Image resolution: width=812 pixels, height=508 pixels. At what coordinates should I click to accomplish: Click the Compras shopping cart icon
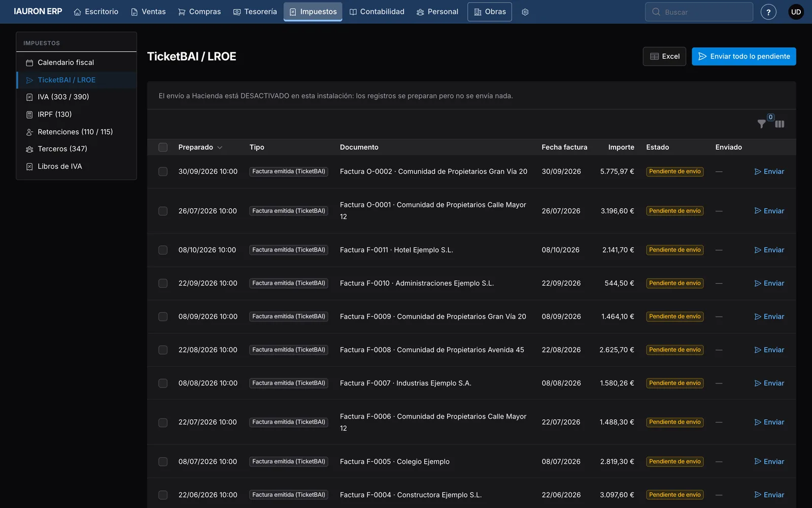[x=181, y=12]
